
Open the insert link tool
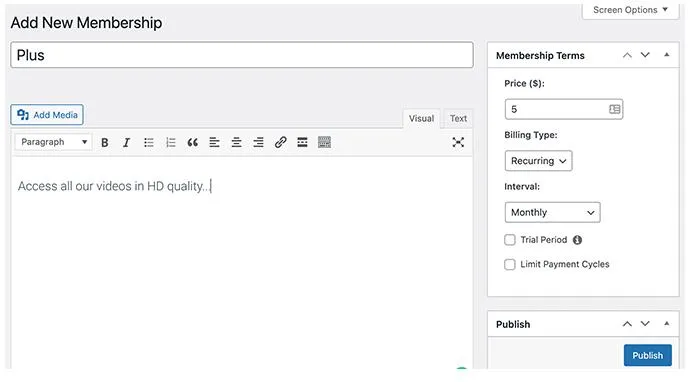tap(280, 142)
